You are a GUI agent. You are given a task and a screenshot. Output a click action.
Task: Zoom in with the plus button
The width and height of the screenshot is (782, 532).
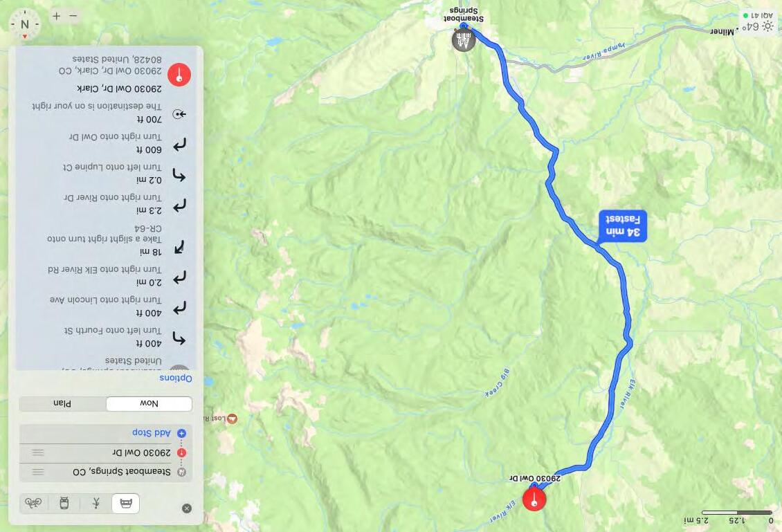pos(56,17)
